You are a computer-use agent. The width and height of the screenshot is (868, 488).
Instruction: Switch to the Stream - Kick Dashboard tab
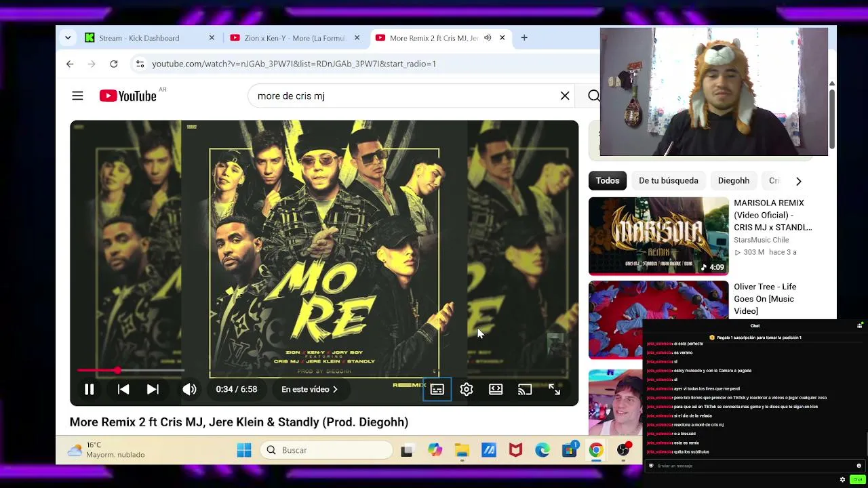pos(149,38)
